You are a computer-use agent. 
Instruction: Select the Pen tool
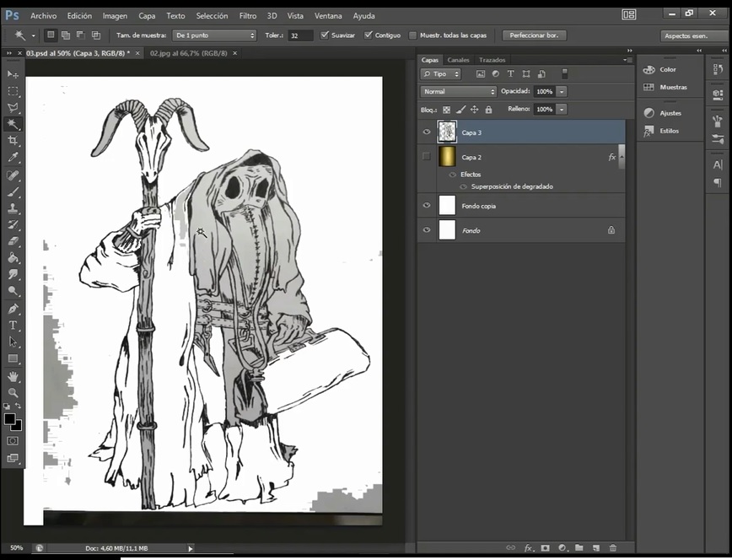point(13,309)
